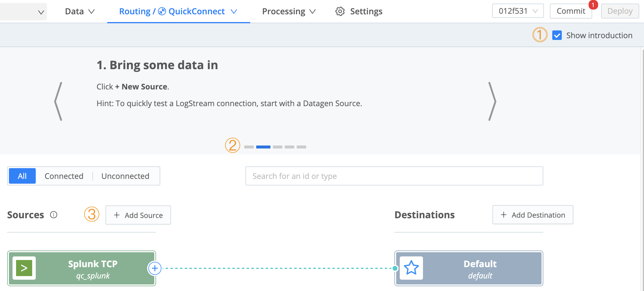
Task: Select the All filter
Action: pyautogui.click(x=22, y=176)
